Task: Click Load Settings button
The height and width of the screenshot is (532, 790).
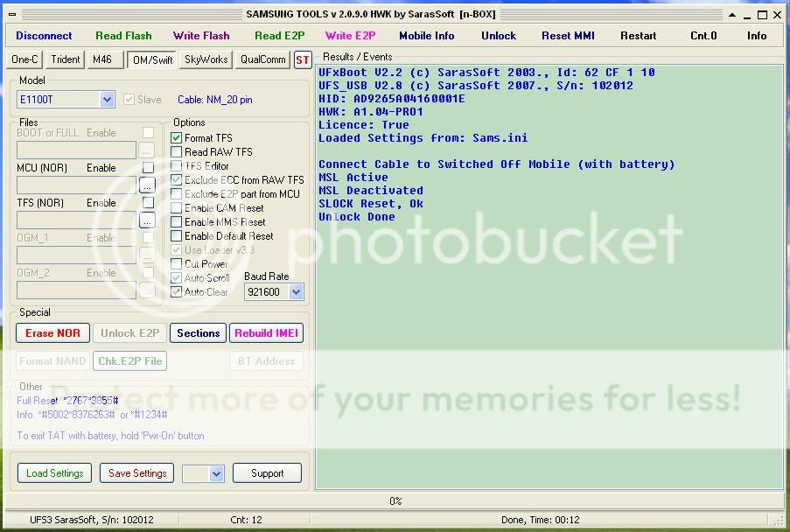Action: pos(54,473)
